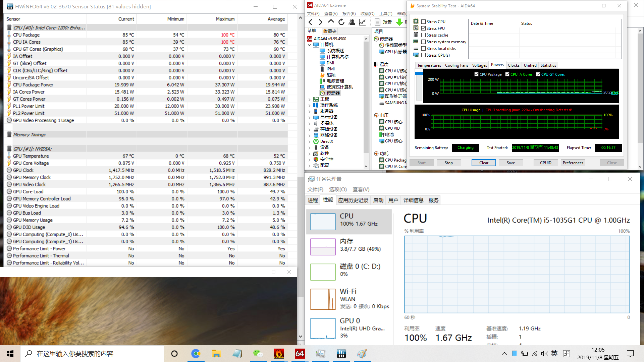Switch to the Cooling Fans tab
Image resolution: width=644 pixels, height=362 pixels.
pyautogui.click(x=457, y=65)
